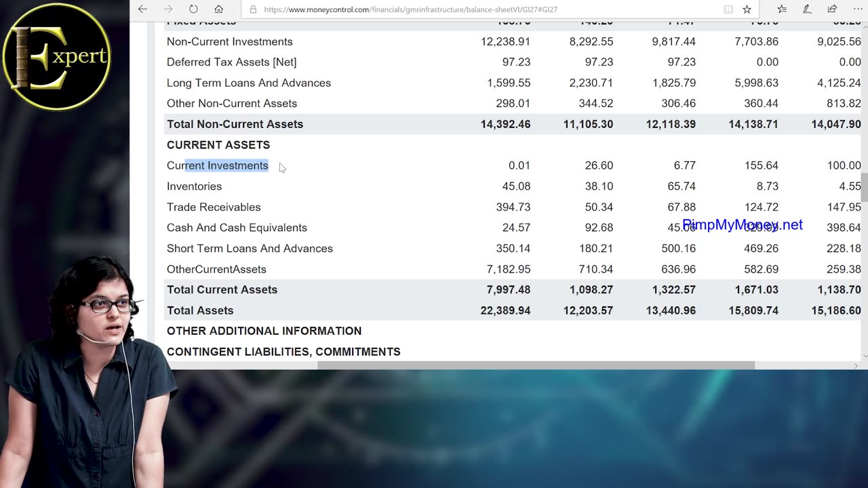Image resolution: width=868 pixels, height=488 pixels.
Task: Click the 26.60 Current Investments value
Action: coord(599,165)
